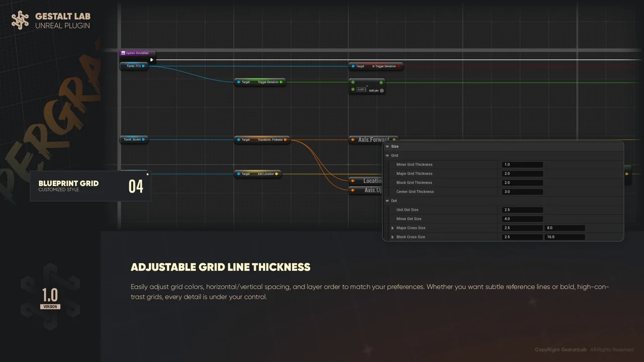Screen dimensions: 644x362
Task: Click the blue Target pin on Trigger Deviation
Action: (x=237, y=82)
